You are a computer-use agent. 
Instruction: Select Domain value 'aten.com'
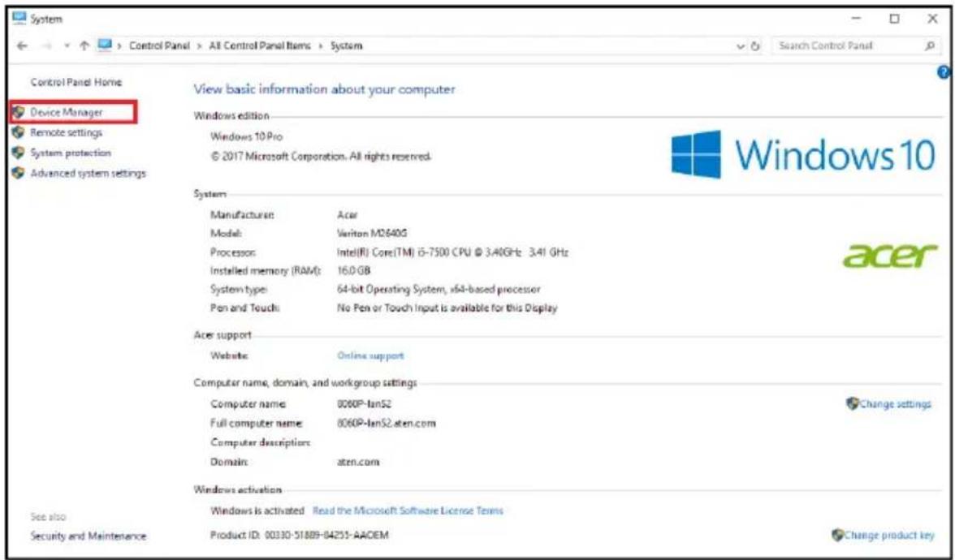click(x=358, y=462)
